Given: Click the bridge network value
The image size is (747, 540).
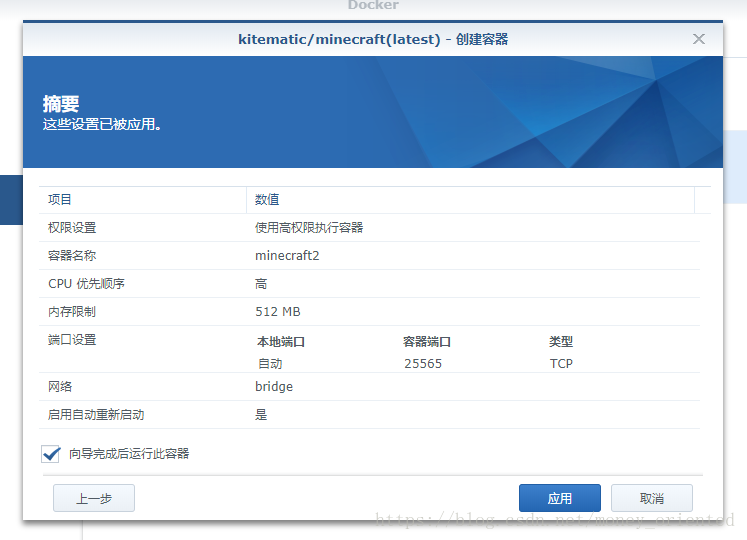Looking at the screenshot, I should pyautogui.click(x=274, y=387).
